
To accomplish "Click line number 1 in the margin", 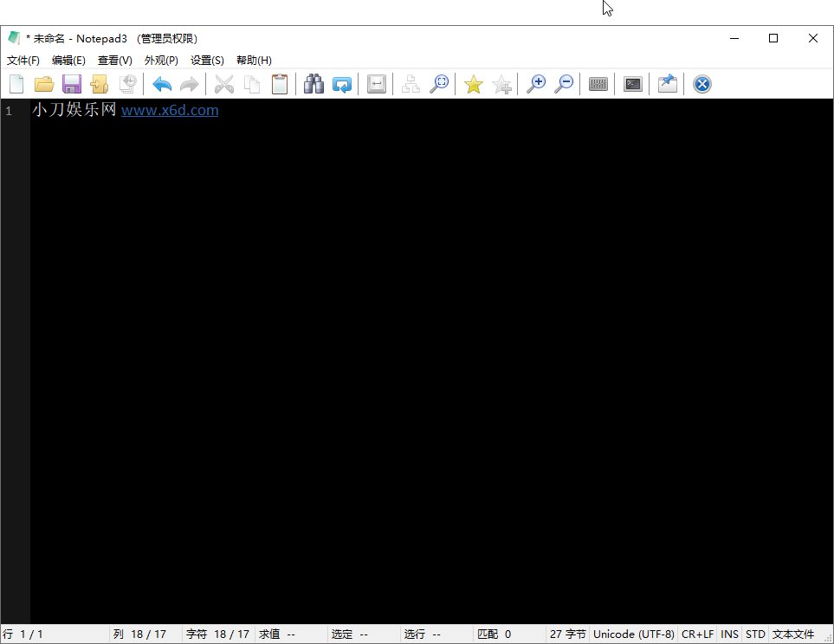I will click(x=9, y=112).
